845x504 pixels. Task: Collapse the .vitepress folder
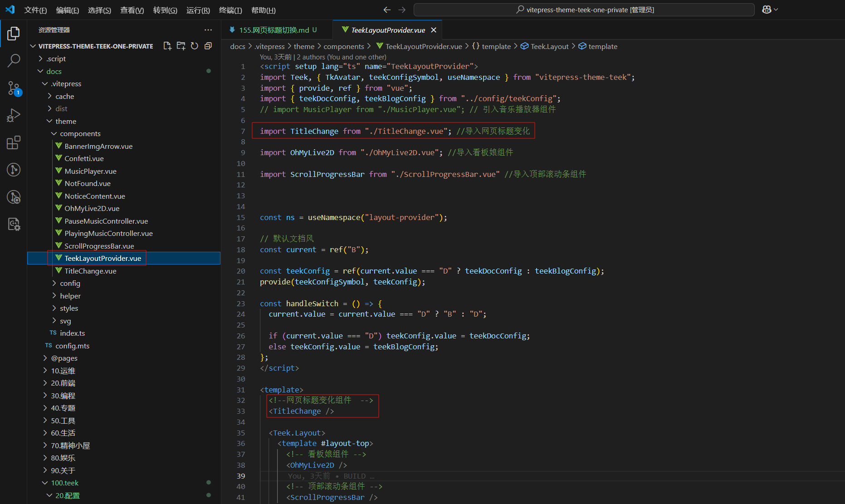124,83
